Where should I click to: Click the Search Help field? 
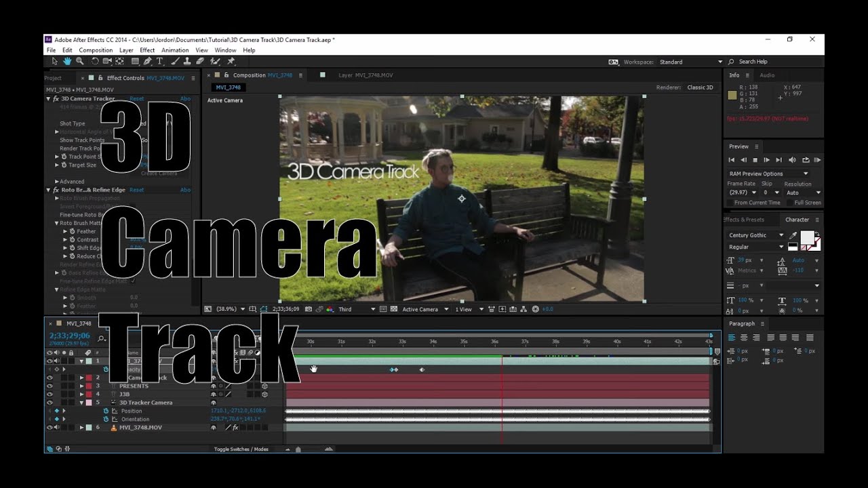tap(776, 62)
